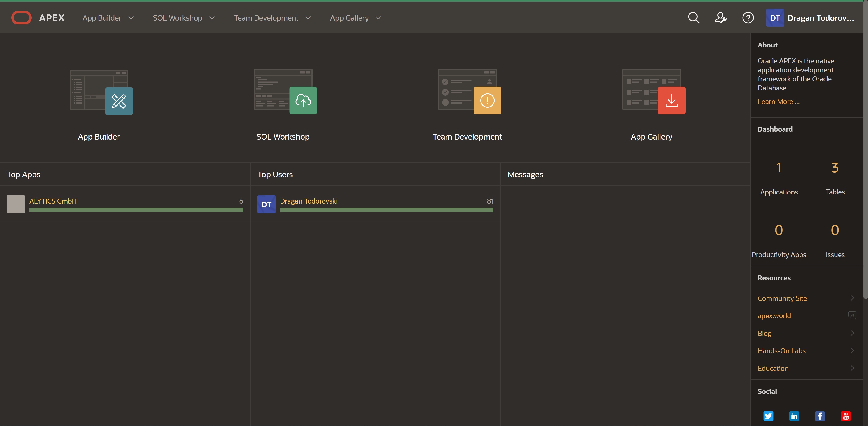Click the ALYTICS GmbH app thumbnail

coord(16,204)
